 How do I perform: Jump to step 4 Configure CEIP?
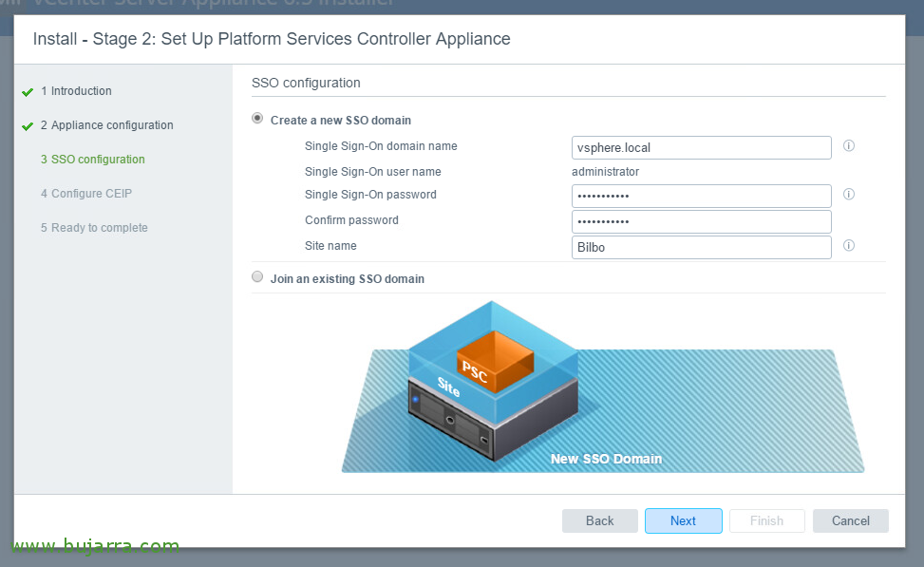tap(86, 194)
